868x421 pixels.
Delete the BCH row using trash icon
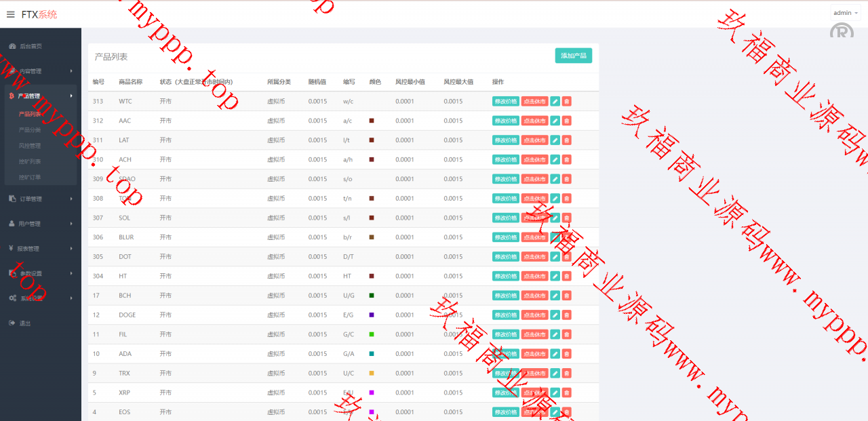[567, 296]
